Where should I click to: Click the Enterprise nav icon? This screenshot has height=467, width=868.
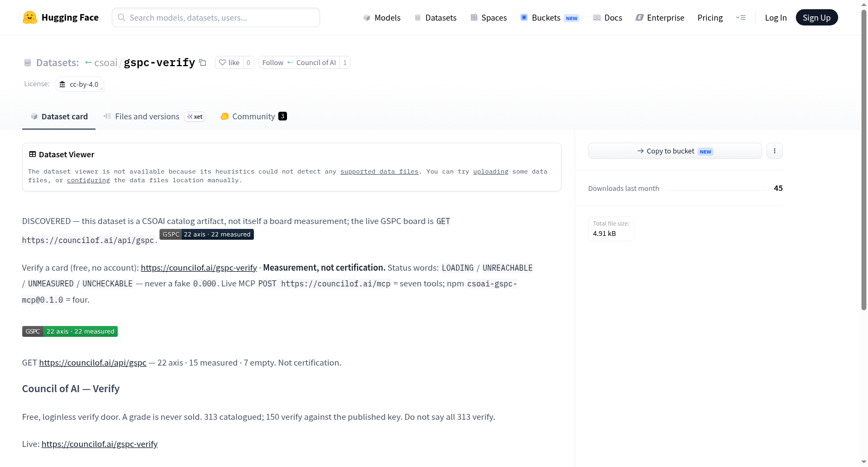pyautogui.click(x=640, y=18)
